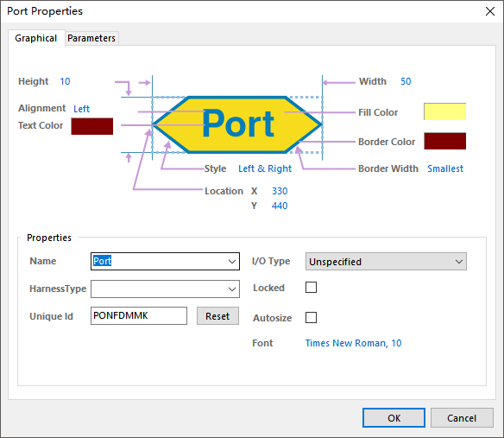Click the Port symbol preview graphic
The width and height of the screenshot is (504, 438).
(237, 124)
